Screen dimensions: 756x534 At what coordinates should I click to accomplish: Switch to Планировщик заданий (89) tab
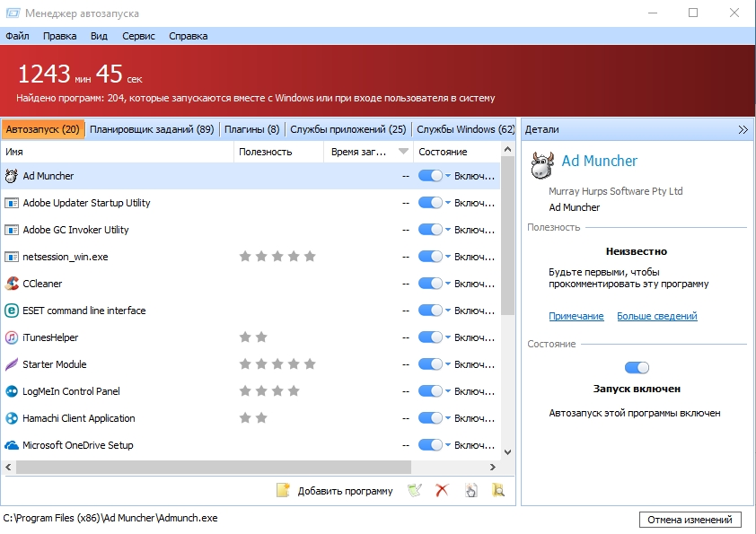[x=152, y=129]
